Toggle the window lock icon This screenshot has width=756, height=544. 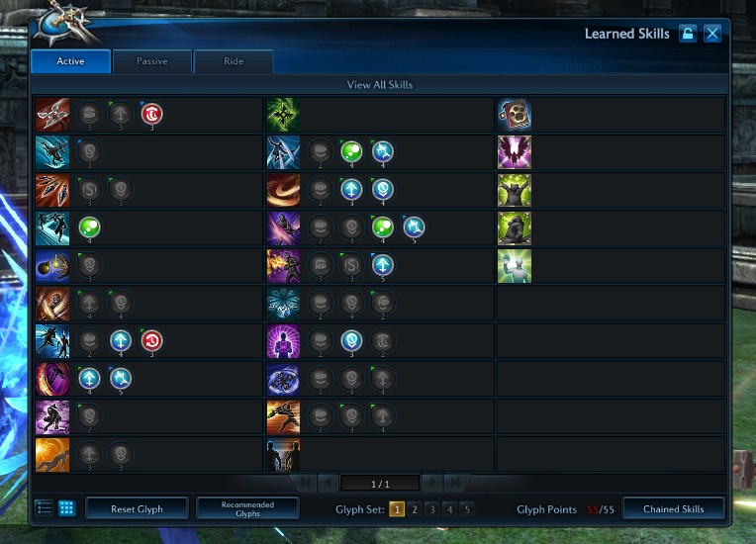coord(688,34)
